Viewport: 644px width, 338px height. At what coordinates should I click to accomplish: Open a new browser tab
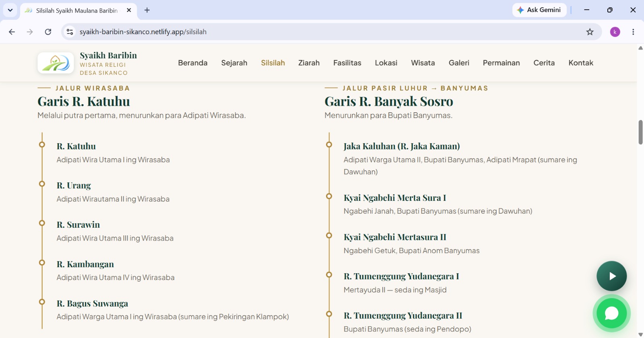147,10
